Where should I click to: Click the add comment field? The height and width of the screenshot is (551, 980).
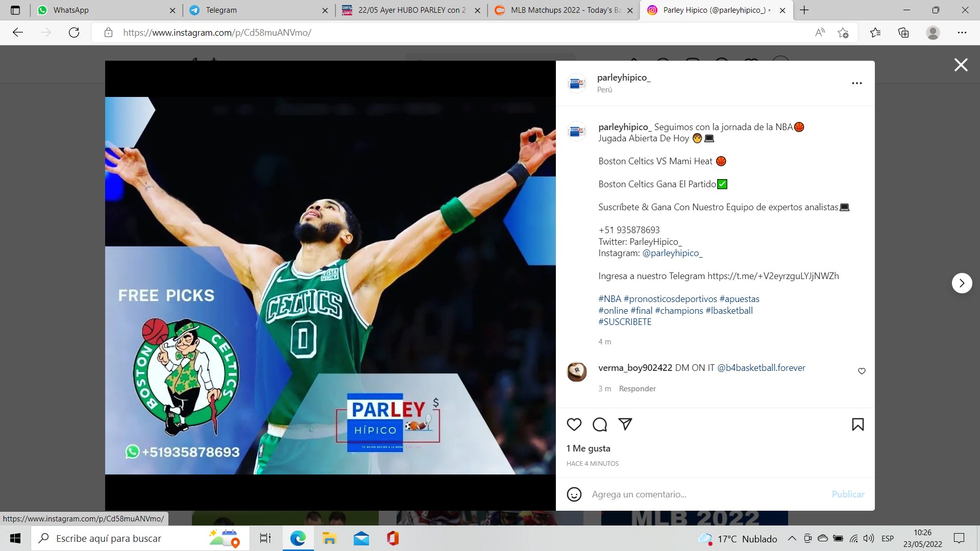click(x=707, y=494)
